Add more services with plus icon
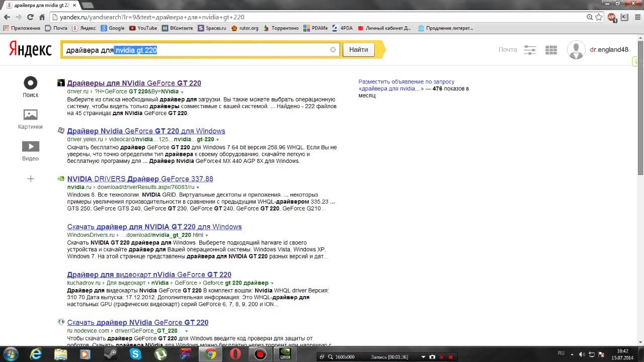Image resolution: width=644 pixels, height=362 pixels. tap(31, 178)
